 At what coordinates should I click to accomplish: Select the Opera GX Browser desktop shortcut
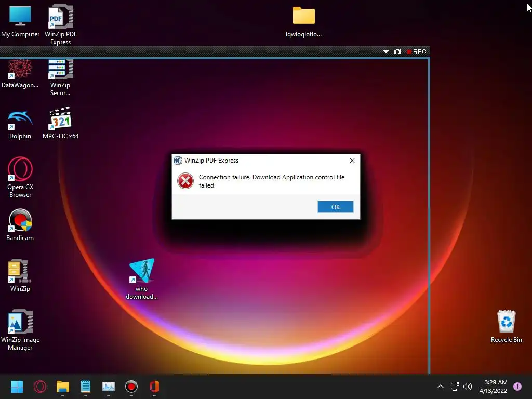(20, 177)
